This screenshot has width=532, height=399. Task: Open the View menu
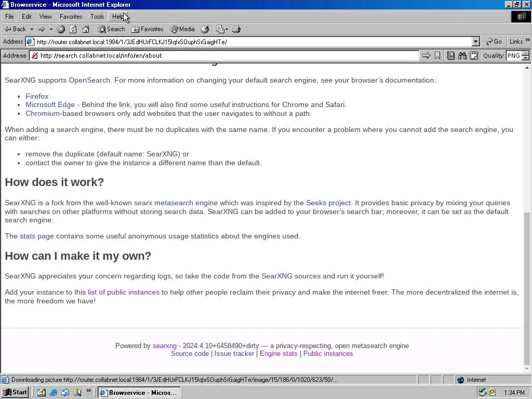click(x=46, y=17)
